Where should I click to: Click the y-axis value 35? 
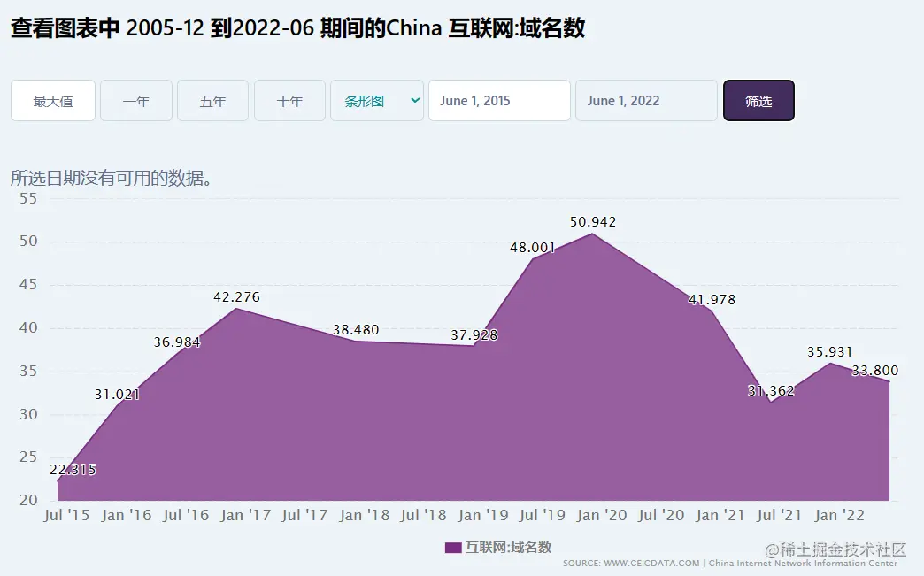tap(28, 371)
